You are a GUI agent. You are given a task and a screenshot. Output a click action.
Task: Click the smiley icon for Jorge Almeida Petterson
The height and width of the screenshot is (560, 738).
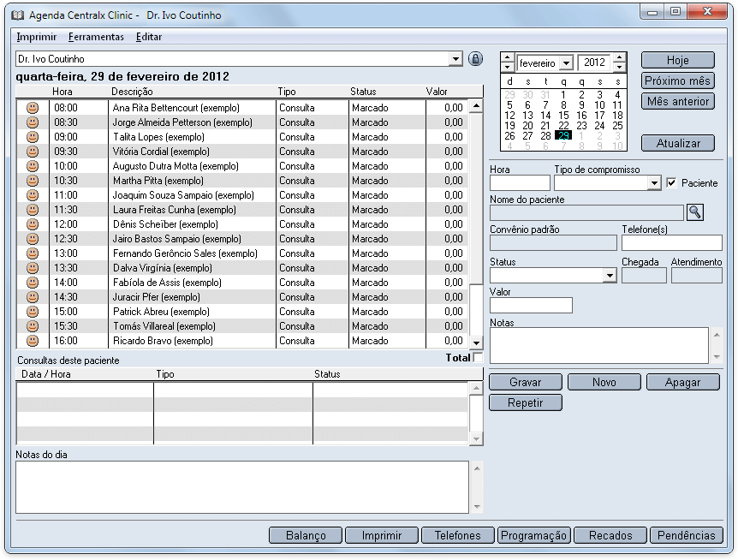(x=33, y=122)
